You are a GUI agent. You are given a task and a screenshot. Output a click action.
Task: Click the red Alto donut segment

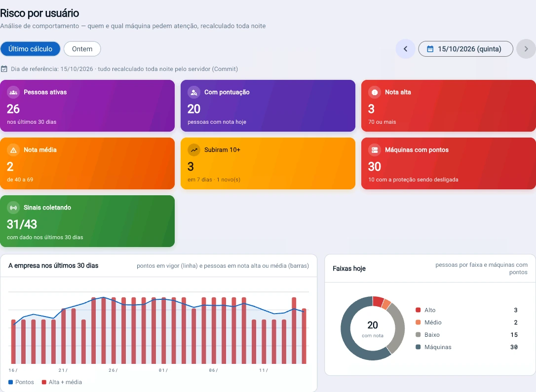pos(378,301)
